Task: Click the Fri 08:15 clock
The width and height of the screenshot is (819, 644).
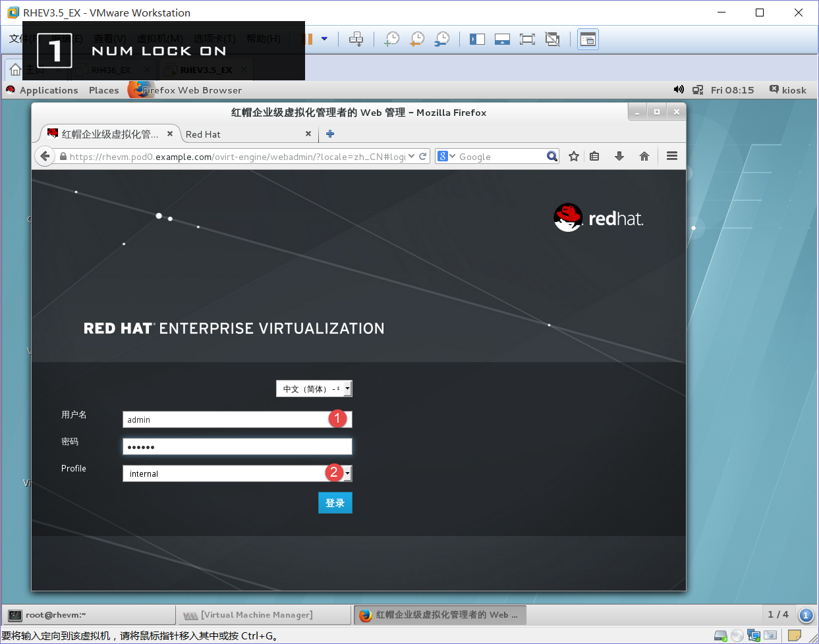Action: pos(732,90)
